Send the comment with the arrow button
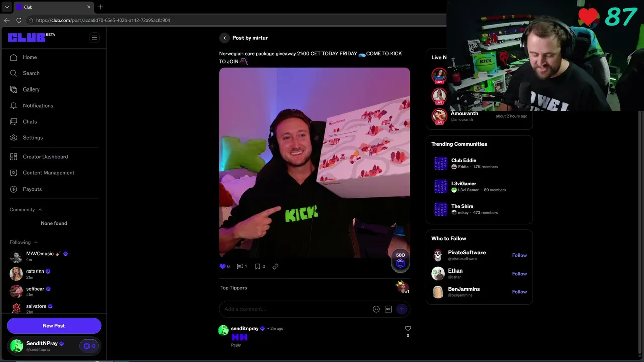Screen dimensions: 644x362 (x=401, y=309)
